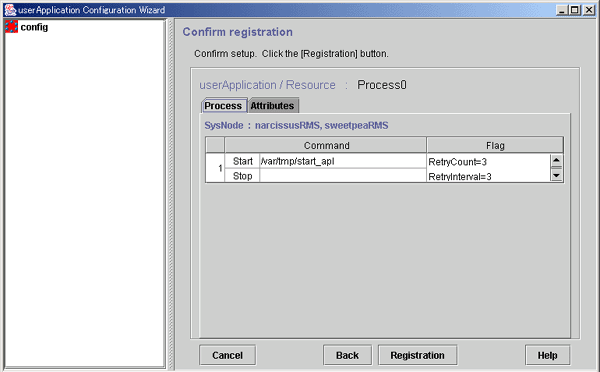
Task: Select the config tree node label
Action: tap(34, 27)
